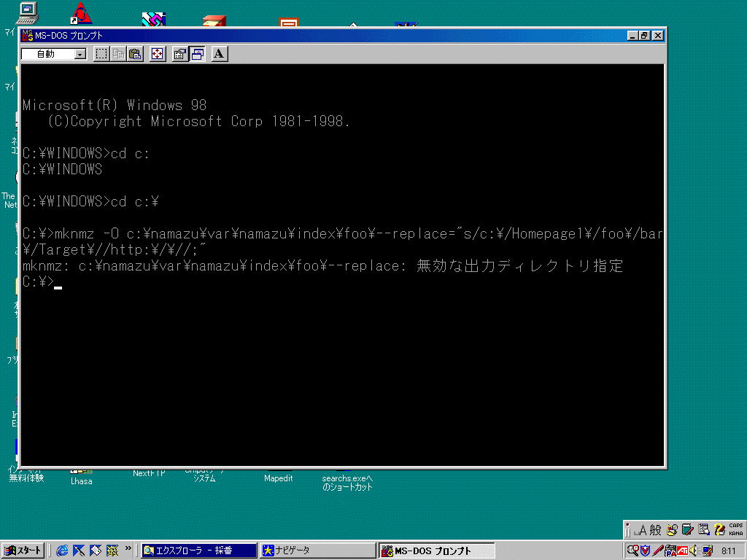Open the font size dropdown showing 自動
This screenshot has height=560, width=747.
(54, 54)
